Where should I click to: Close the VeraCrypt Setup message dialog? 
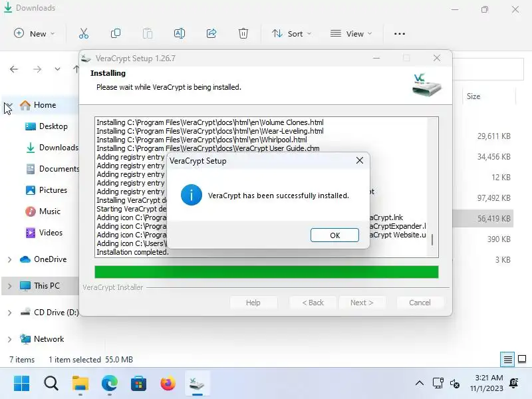coord(360,160)
